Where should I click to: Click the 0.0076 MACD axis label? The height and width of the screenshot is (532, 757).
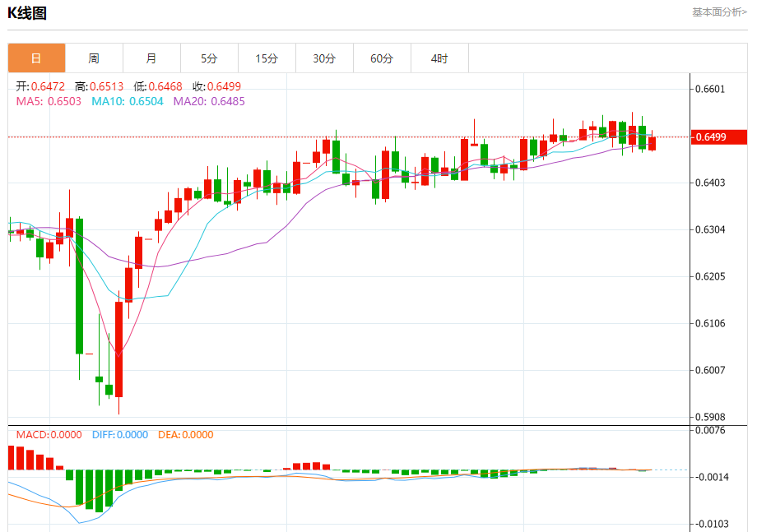(709, 430)
